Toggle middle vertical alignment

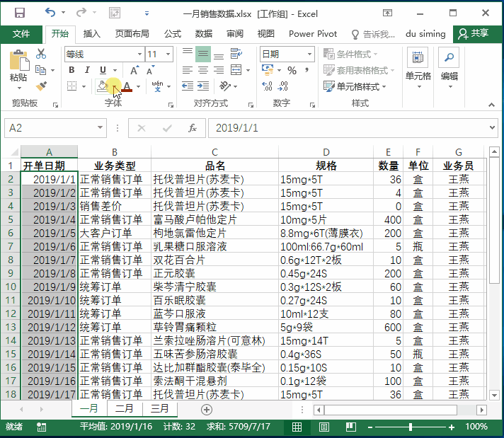[203, 54]
